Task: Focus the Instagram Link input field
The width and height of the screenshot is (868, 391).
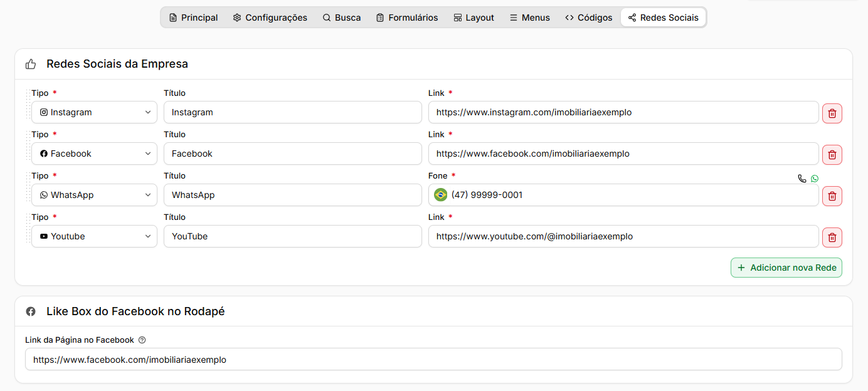Action: 623,112
